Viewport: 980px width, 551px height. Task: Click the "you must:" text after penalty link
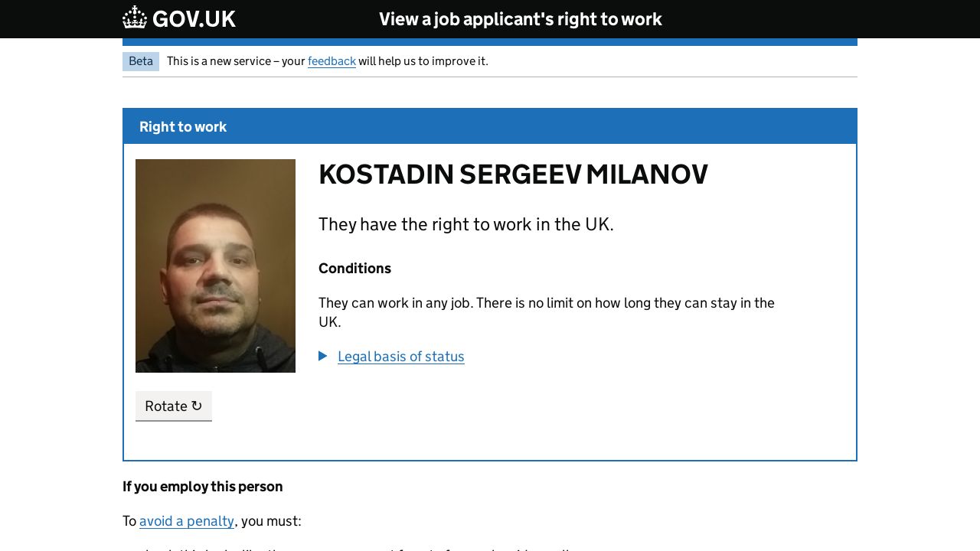point(270,521)
